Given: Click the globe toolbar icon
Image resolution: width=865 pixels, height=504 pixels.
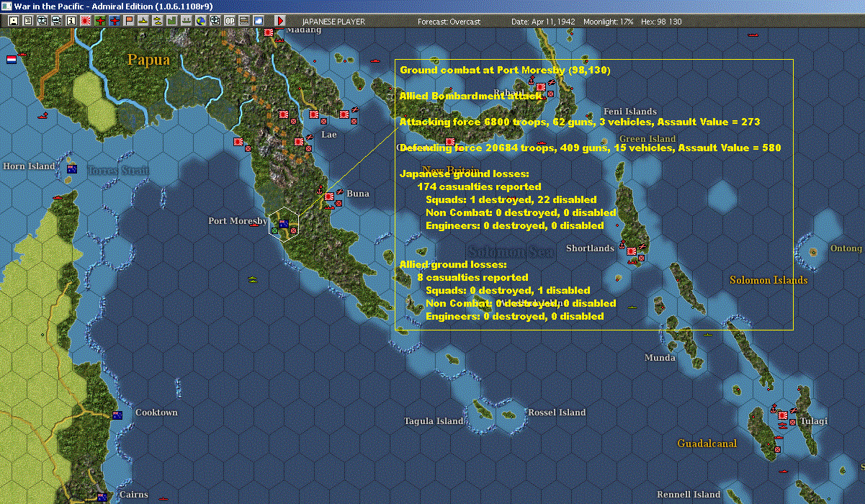Looking at the screenshot, I should tap(200, 21).
